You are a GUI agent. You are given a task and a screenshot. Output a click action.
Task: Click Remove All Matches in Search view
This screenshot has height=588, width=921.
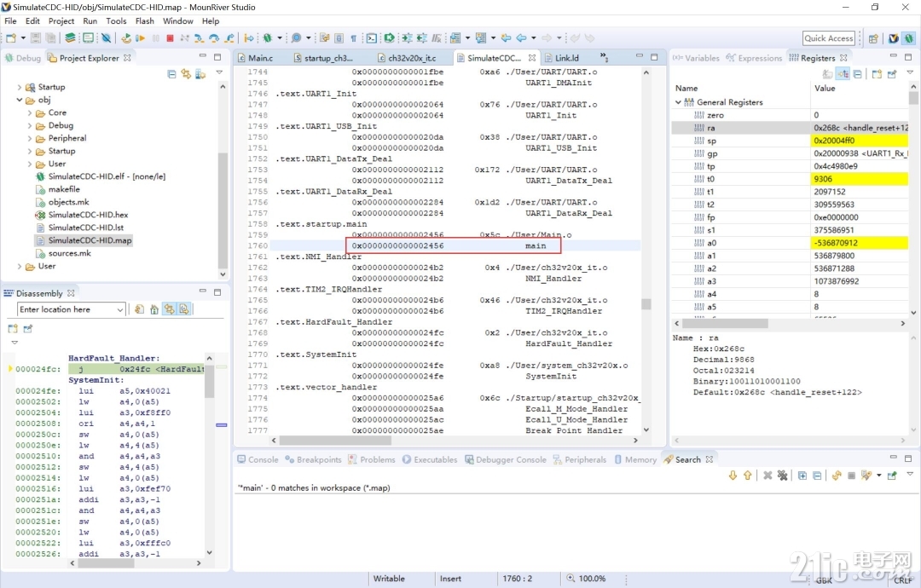pyautogui.click(x=782, y=476)
